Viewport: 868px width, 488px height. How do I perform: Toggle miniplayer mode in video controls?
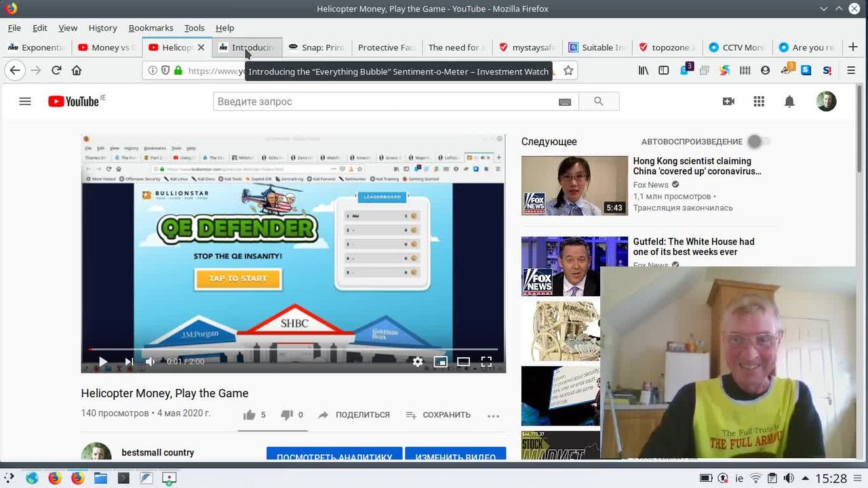[x=440, y=362]
